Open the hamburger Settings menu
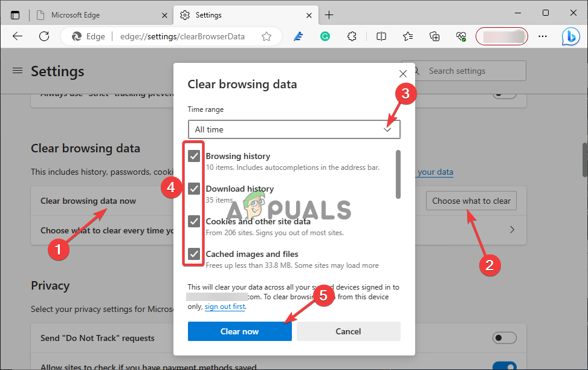The height and width of the screenshot is (370, 588). click(17, 70)
